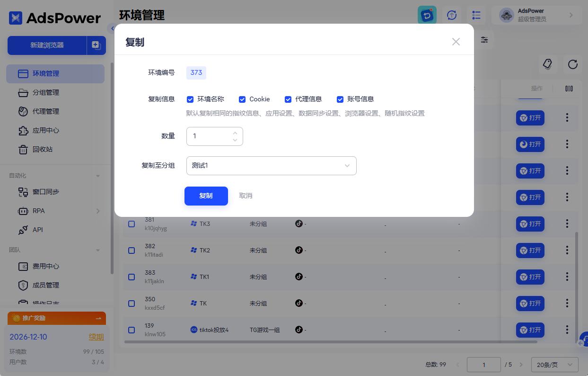
Task: Click the batch create icon beside 新建浏览器
Action: pos(97,45)
